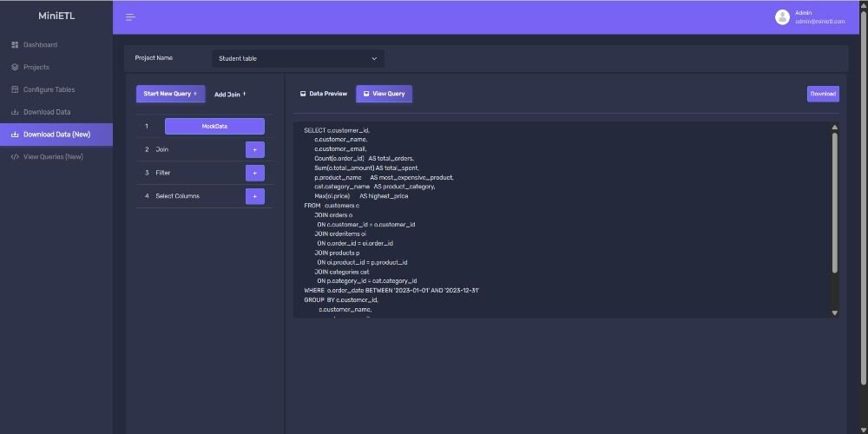Click Add Join button

pyautogui.click(x=230, y=94)
